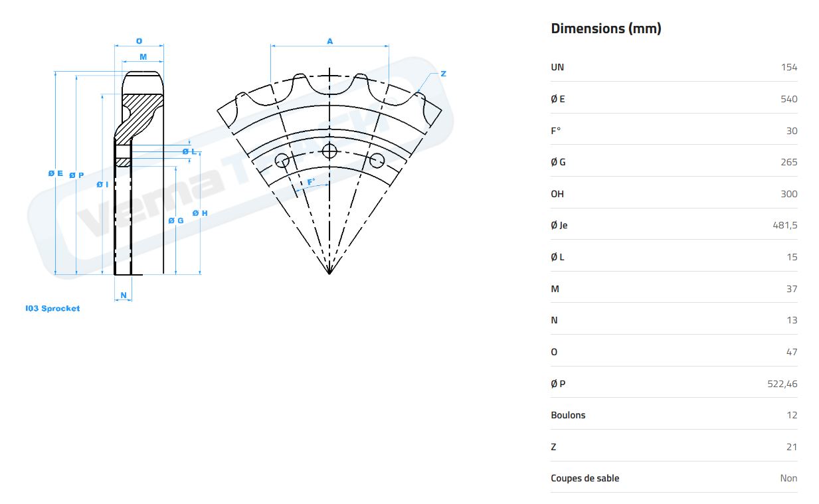Open the I03 Sprocket link

coord(52,308)
